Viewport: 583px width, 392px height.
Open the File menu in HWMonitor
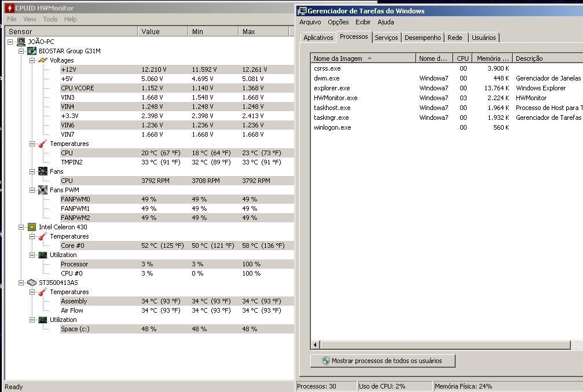(x=12, y=19)
